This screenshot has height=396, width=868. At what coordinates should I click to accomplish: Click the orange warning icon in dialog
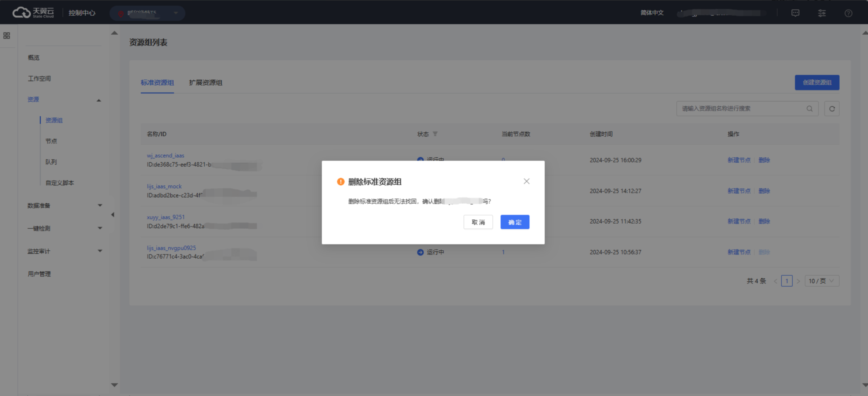click(x=341, y=182)
